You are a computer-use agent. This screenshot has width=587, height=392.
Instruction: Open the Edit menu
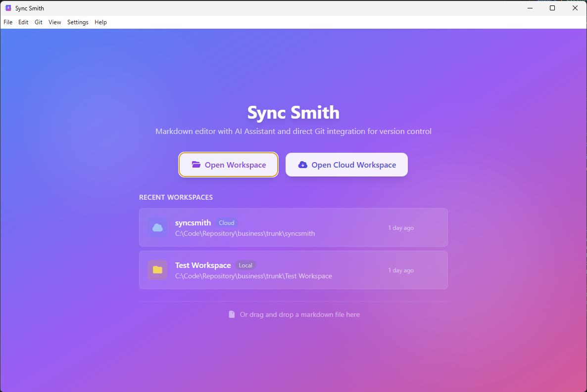click(x=23, y=22)
